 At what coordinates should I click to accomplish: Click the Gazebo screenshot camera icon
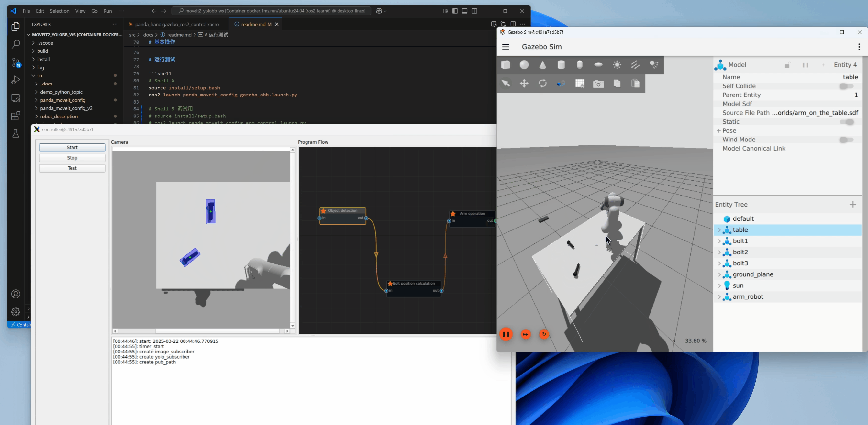point(598,84)
